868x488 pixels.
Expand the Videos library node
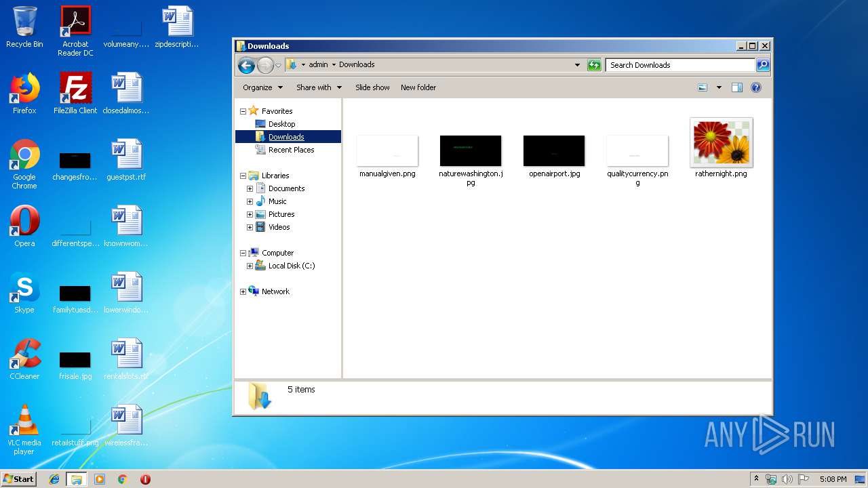[x=250, y=227]
